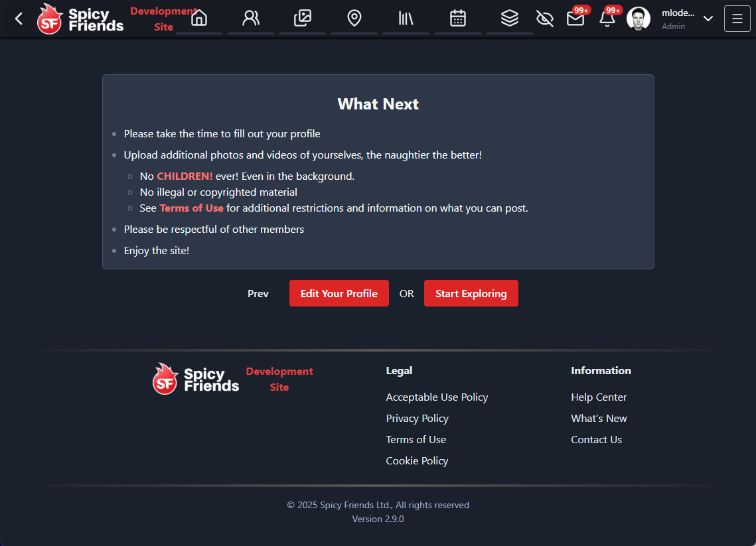Click the user profile avatar
This screenshot has height=546, width=756.
639,19
